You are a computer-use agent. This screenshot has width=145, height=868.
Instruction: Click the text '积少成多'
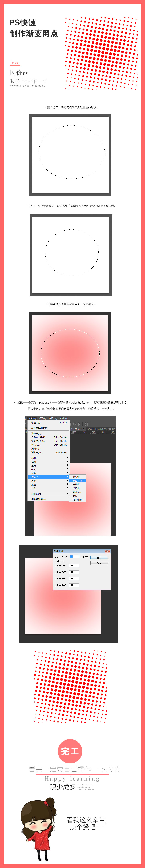[63, 787]
